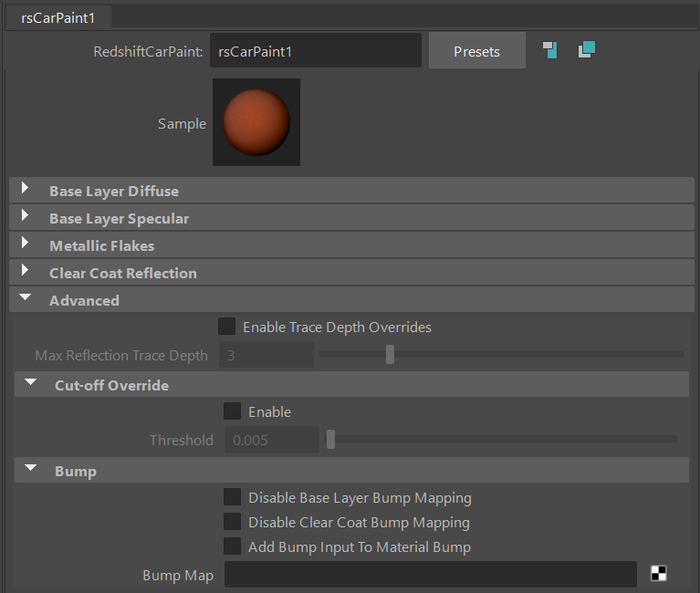Expand the Metallic Flakes section
The width and height of the screenshot is (700, 593).
coord(351,245)
